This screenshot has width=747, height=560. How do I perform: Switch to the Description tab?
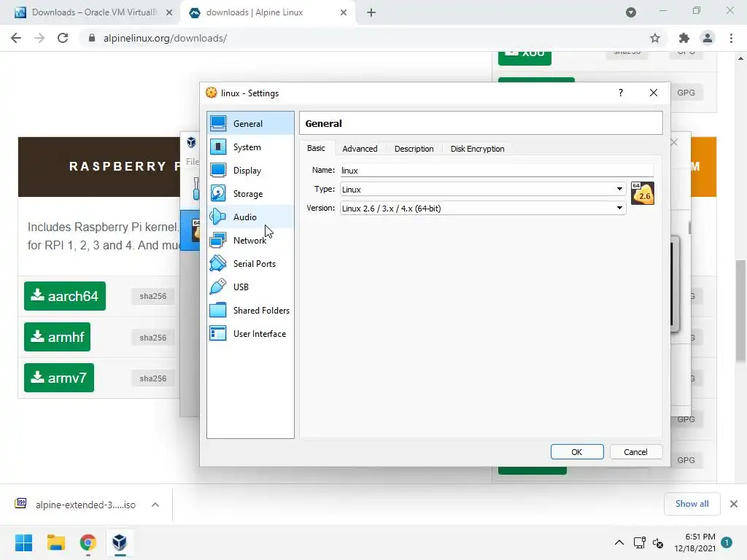point(414,149)
